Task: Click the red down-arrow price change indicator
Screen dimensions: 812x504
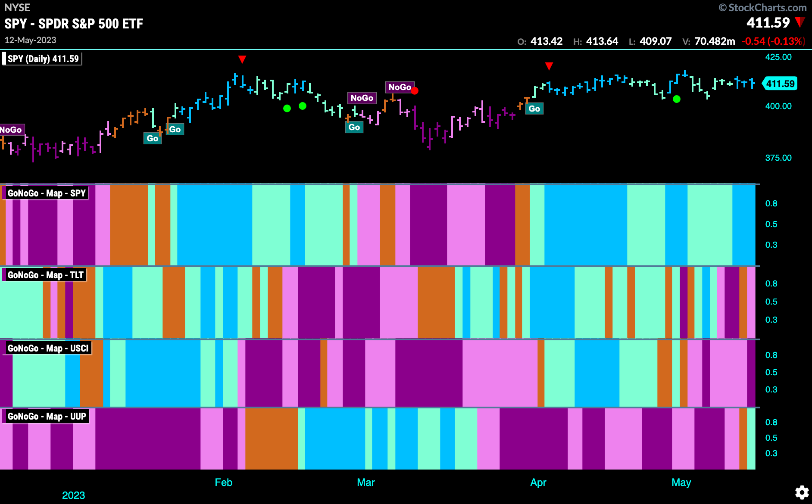Action: point(800,22)
